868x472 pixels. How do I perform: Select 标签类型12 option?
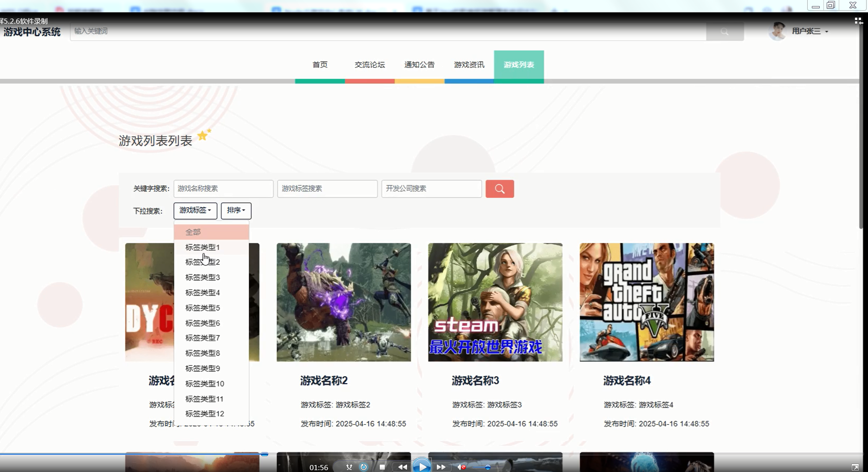[x=212, y=414]
